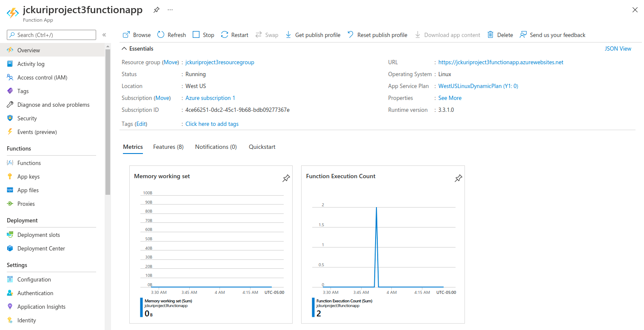Open Events (preview)
The height and width of the screenshot is (330, 644).
[x=52, y=132]
